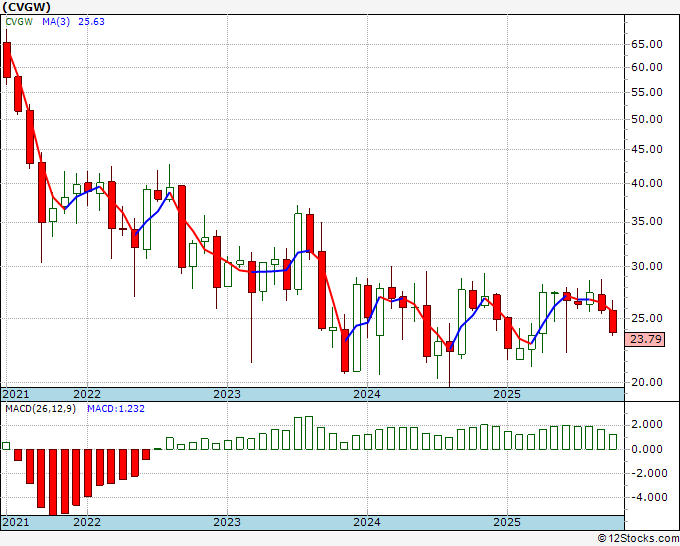Click the 2023 label on price chart axis
Viewport: 680px width, 546px height.
pyautogui.click(x=227, y=394)
